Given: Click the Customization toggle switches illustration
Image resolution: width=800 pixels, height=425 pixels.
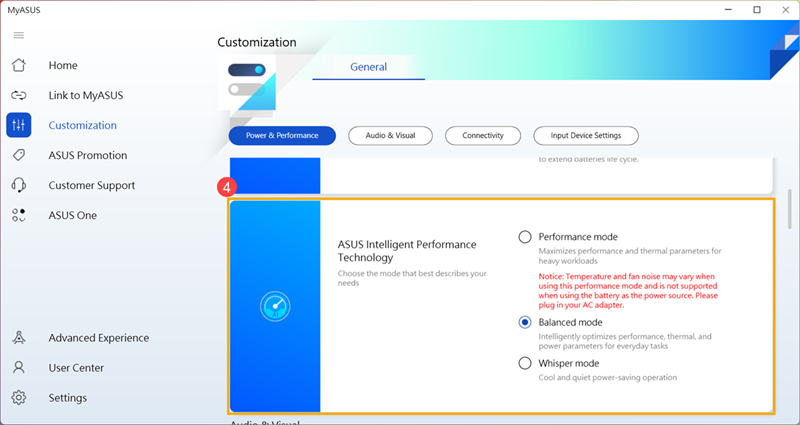Looking at the screenshot, I should (x=247, y=82).
